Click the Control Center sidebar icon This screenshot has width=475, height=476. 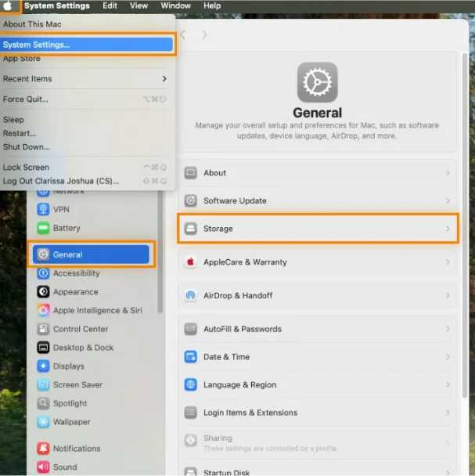click(43, 329)
